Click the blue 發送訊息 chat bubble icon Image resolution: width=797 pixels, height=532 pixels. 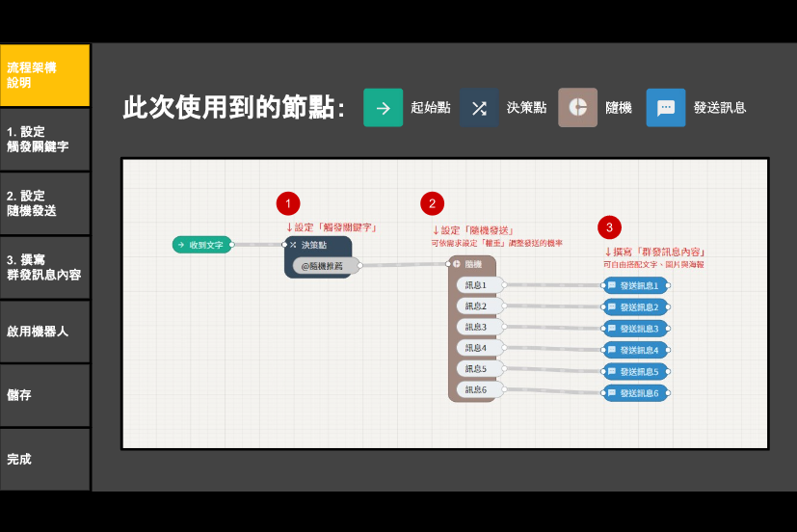(x=666, y=108)
